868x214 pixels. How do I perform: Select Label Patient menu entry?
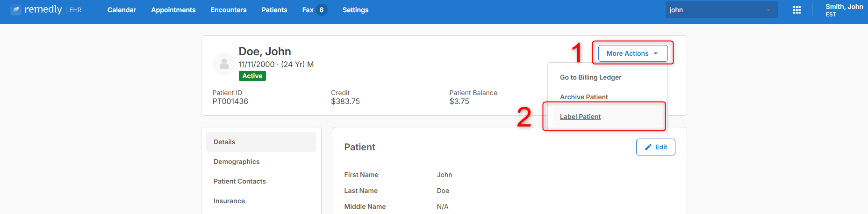(x=580, y=117)
